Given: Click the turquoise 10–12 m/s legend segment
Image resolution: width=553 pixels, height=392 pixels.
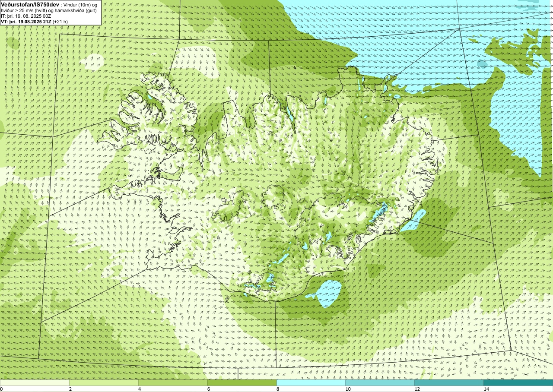Looking at the screenshot, I should click(x=380, y=383).
